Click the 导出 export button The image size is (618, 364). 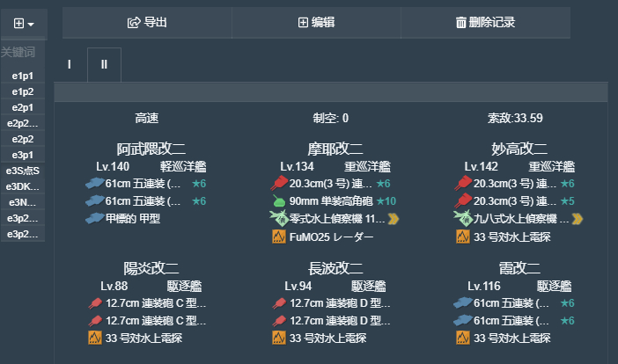pyautogui.click(x=147, y=23)
